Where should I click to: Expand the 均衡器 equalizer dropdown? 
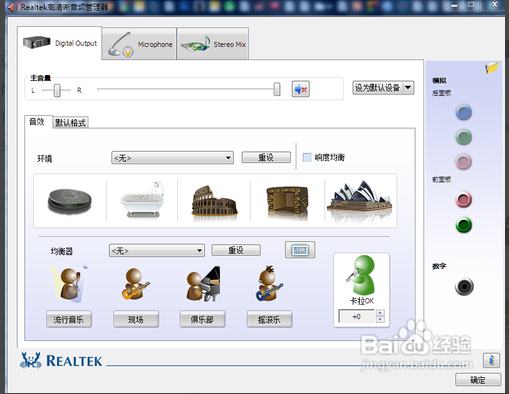157,250
